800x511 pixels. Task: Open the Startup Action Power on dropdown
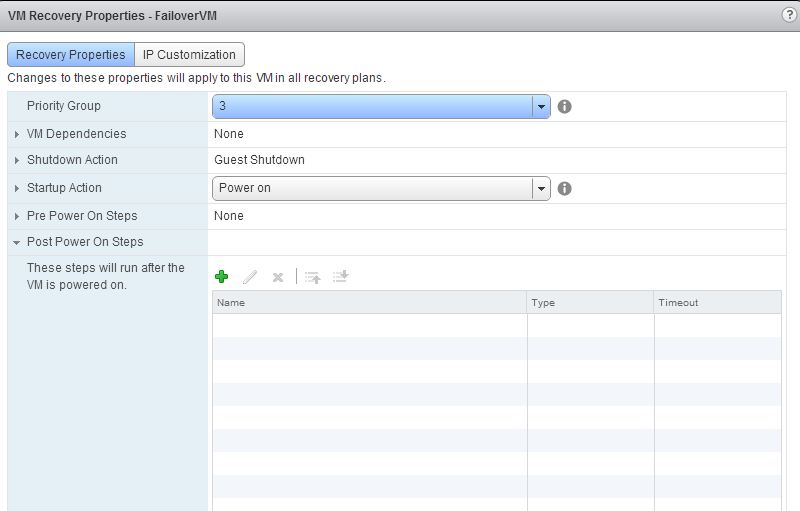tap(540, 188)
